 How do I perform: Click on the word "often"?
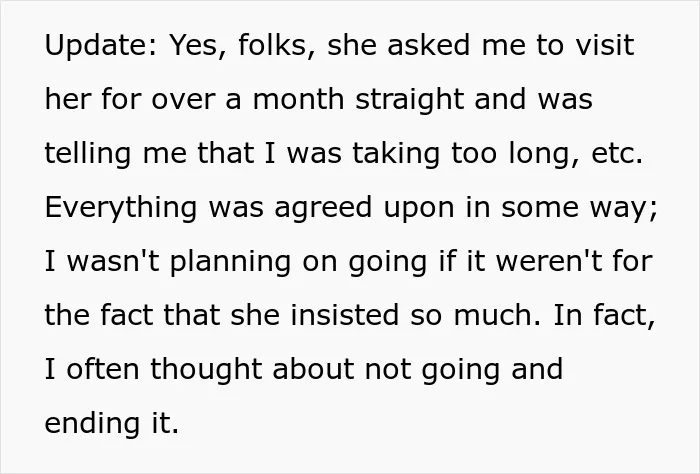tap(103, 369)
